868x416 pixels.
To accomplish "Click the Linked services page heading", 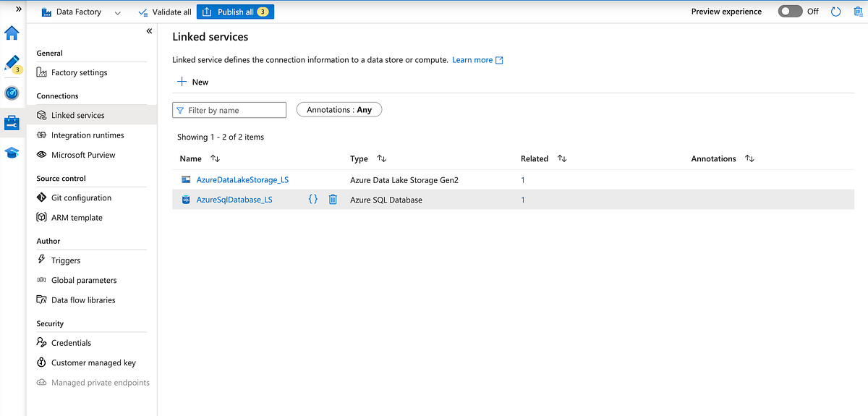I will (210, 36).
